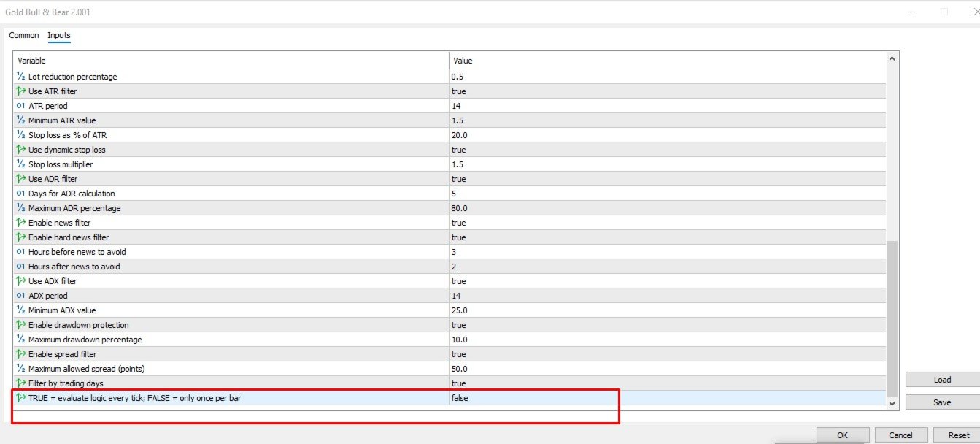This screenshot has height=444, width=980.
Task: Click the boolean icon beside Use ATR filter
Action: tap(20, 91)
